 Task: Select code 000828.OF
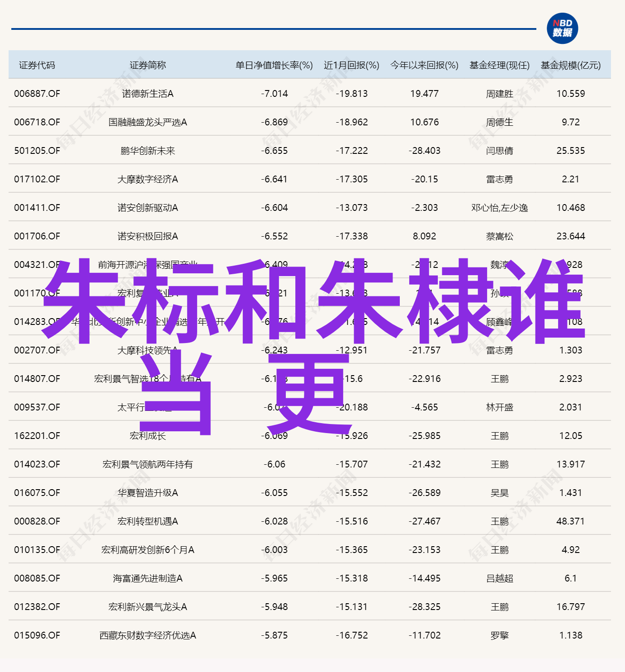point(37,521)
